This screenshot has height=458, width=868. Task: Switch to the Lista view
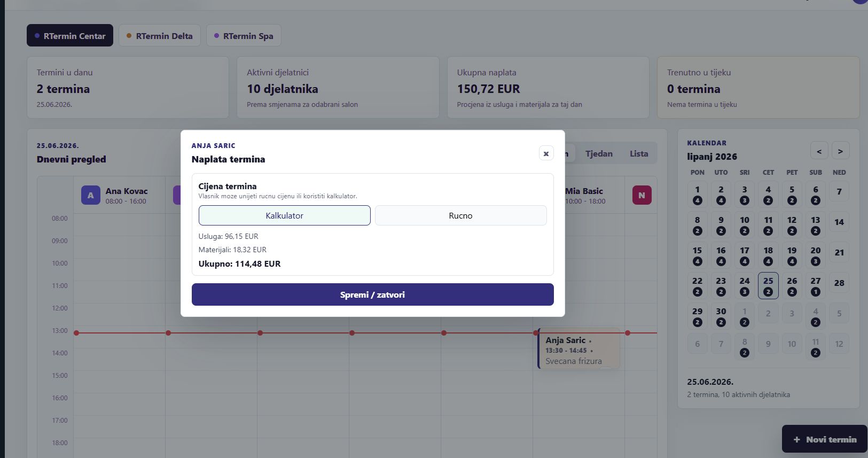(639, 153)
